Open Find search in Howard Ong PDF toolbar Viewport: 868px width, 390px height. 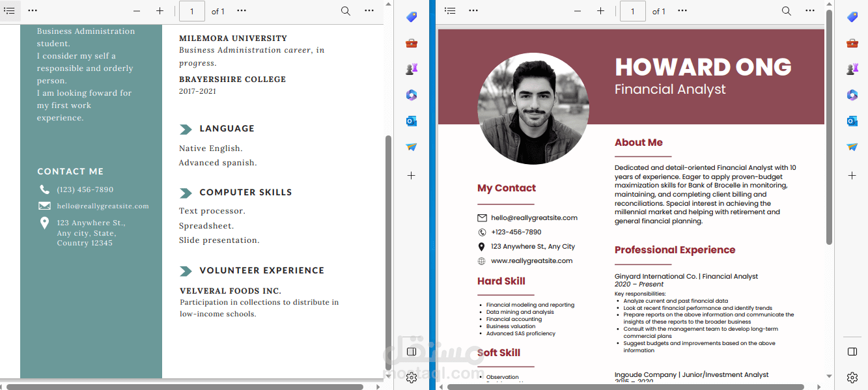coord(787,11)
